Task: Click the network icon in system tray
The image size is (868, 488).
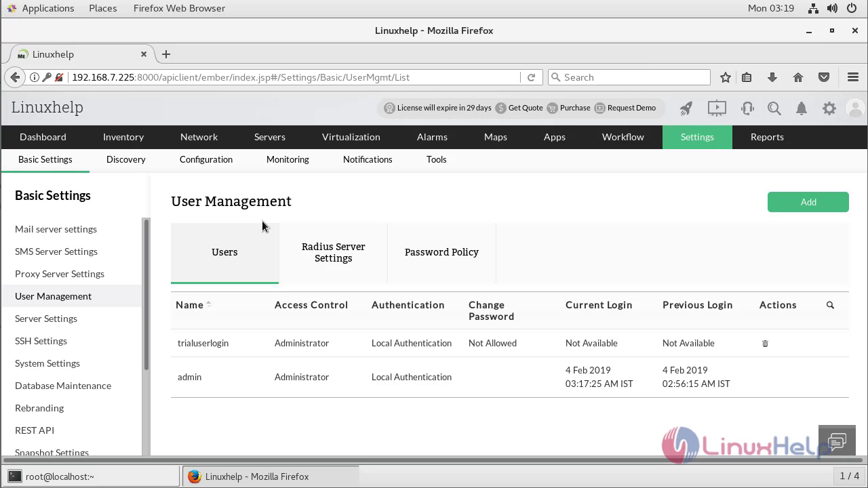Action: point(813,8)
